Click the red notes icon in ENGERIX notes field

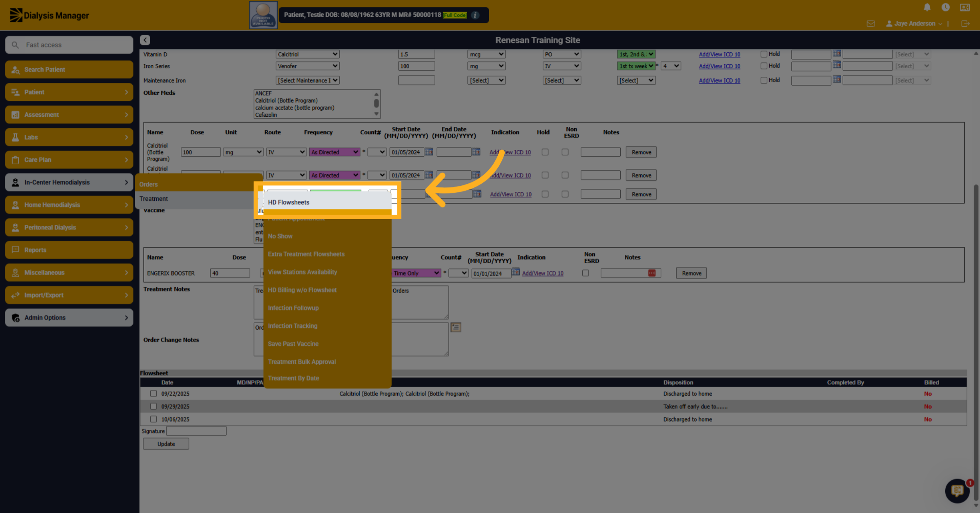[x=652, y=273]
